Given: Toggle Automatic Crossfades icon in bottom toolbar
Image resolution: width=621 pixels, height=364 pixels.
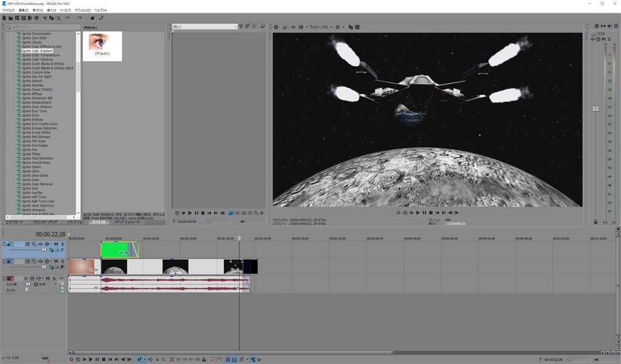Looking at the screenshot, I should pos(234,359).
